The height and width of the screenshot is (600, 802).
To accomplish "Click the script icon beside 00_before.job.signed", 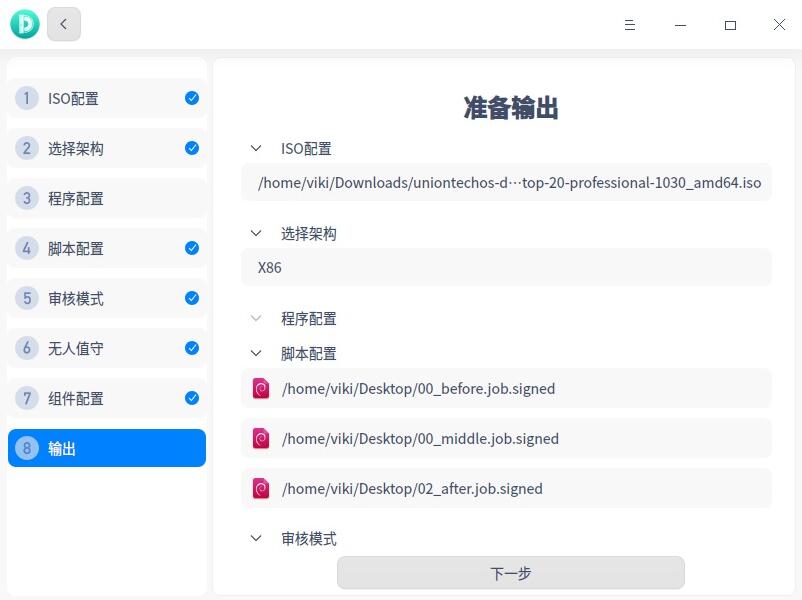I will pos(260,388).
